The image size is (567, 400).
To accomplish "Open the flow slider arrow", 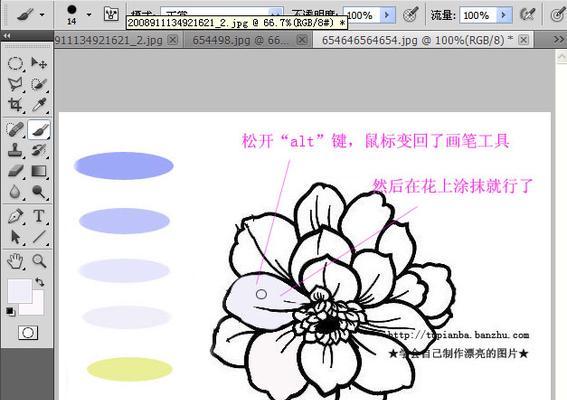I will pos(504,15).
